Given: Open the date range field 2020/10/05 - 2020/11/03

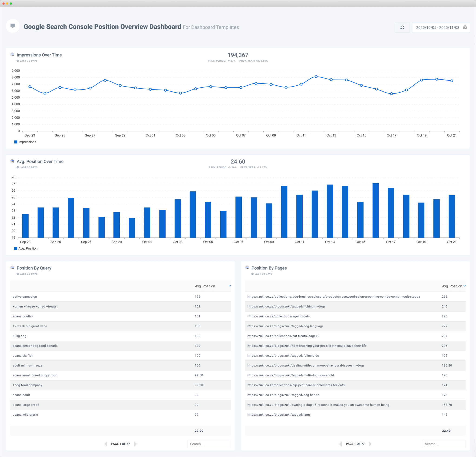Looking at the screenshot, I should [x=441, y=27].
